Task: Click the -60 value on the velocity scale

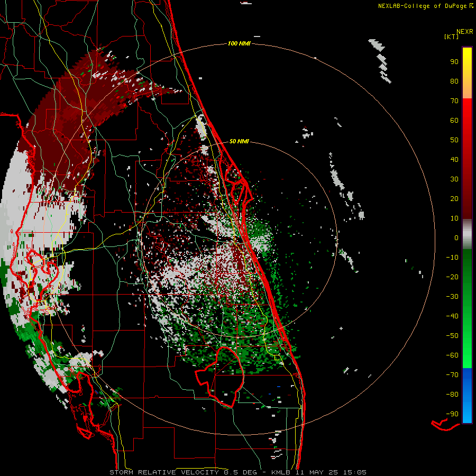Action: pyautogui.click(x=452, y=355)
